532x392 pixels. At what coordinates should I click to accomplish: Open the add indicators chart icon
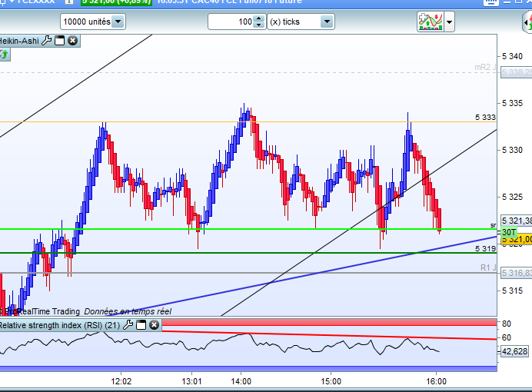pyautogui.click(x=431, y=22)
